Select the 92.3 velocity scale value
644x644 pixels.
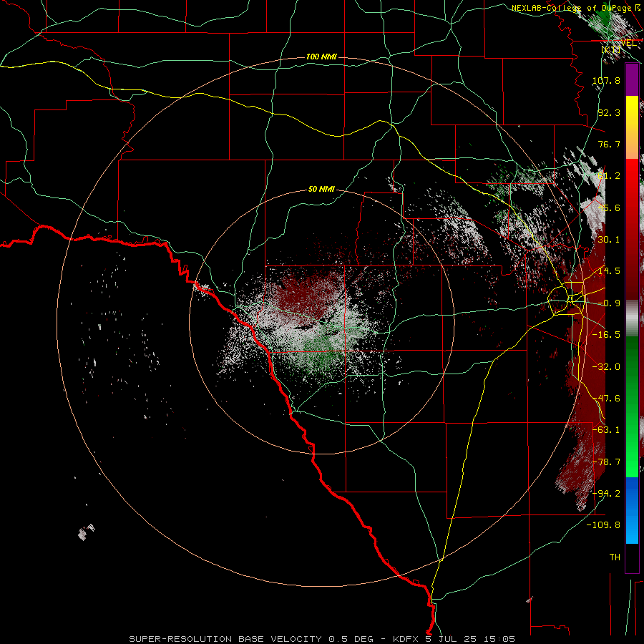pos(609,112)
